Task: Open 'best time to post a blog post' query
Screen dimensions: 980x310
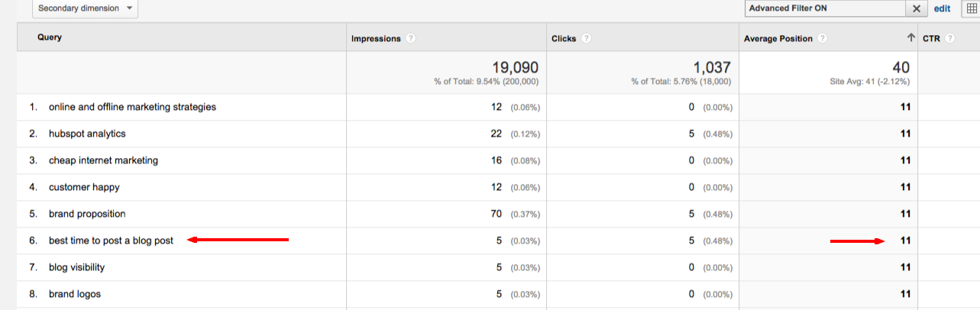Action: tap(111, 241)
